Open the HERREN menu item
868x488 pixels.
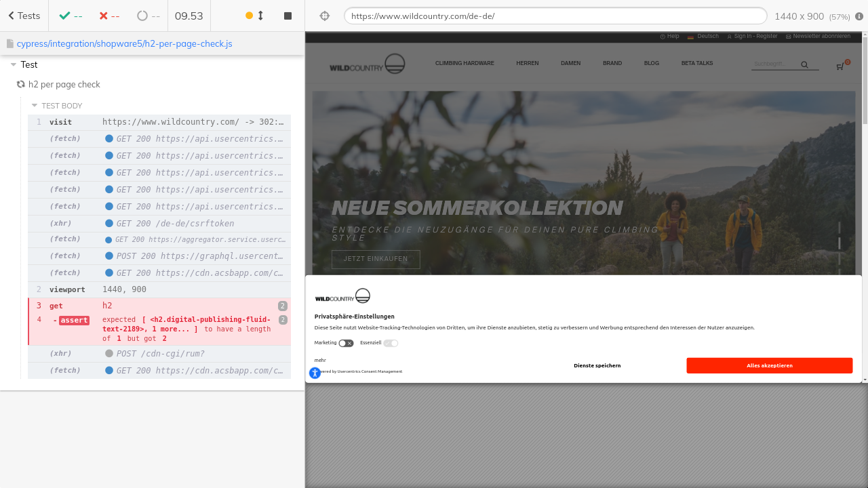(527, 64)
